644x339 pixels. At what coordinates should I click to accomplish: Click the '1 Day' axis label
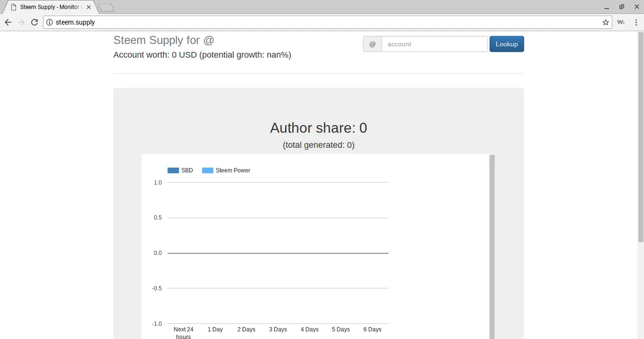[x=215, y=329]
